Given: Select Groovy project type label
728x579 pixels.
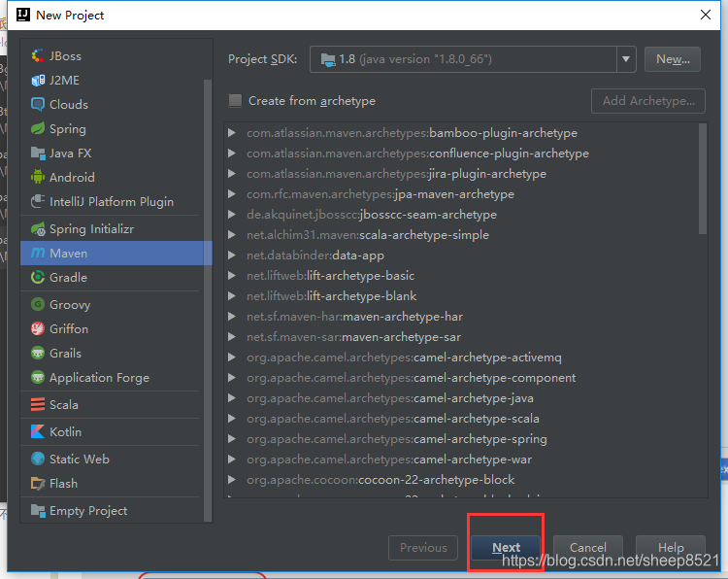Looking at the screenshot, I should [70, 305].
